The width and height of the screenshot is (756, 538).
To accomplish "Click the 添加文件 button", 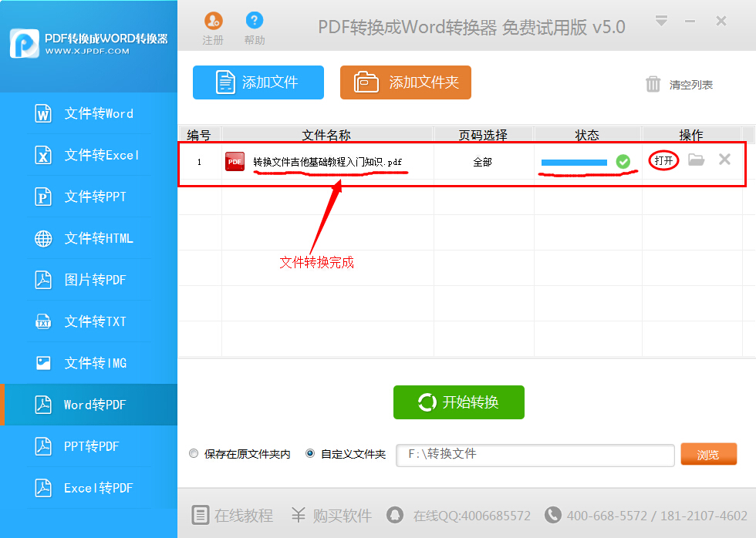I will (258, 82).
